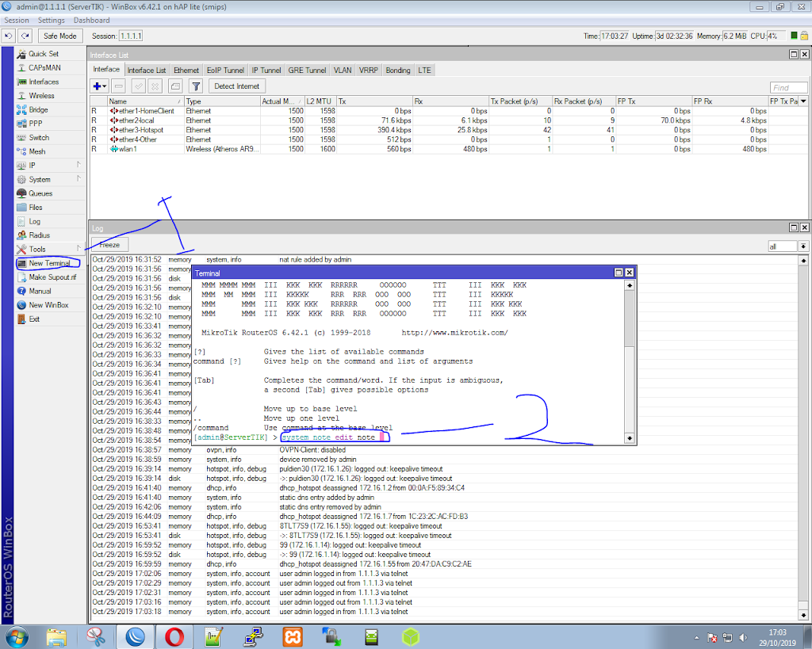
Task: Click the "OVPN-Client: disabled" log entry
Action: pyautogui.click(x=312, y=450)
